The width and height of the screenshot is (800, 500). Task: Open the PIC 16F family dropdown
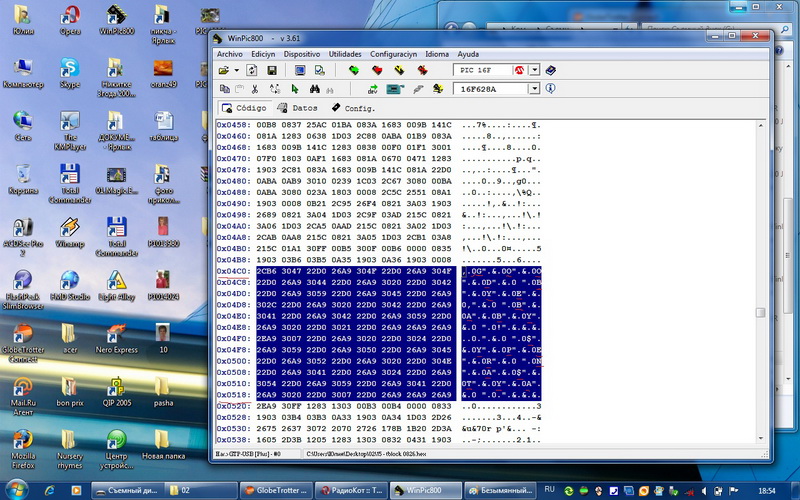pyautogui.click(x=534, y=70)
